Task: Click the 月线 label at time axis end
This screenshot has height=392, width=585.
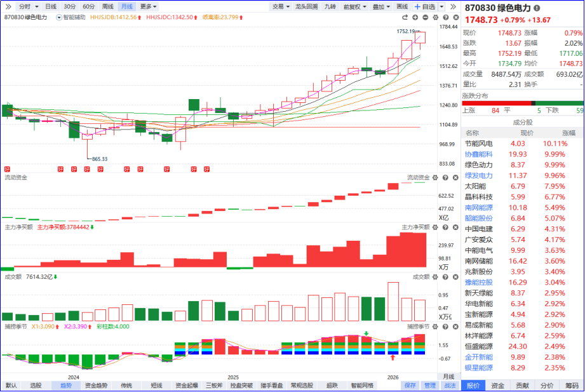Action: [448, 377]
